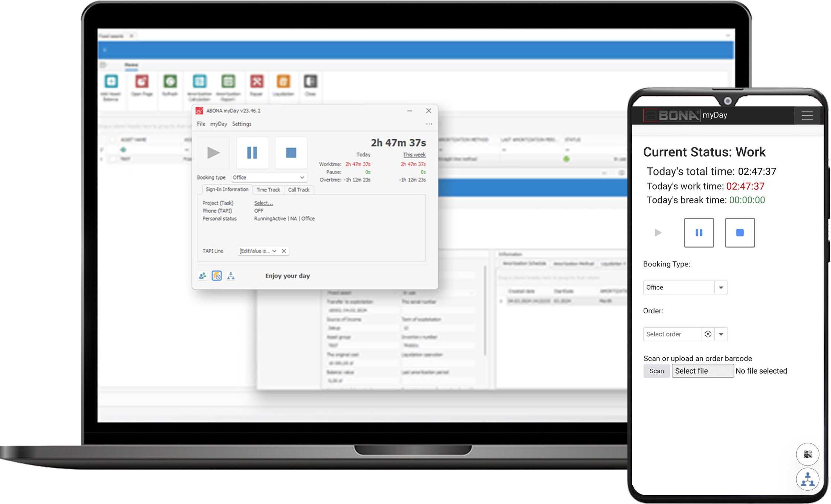Click the Sign-In Information tab
This screenshot has height=504, width=831.
(x=227, y=190)
